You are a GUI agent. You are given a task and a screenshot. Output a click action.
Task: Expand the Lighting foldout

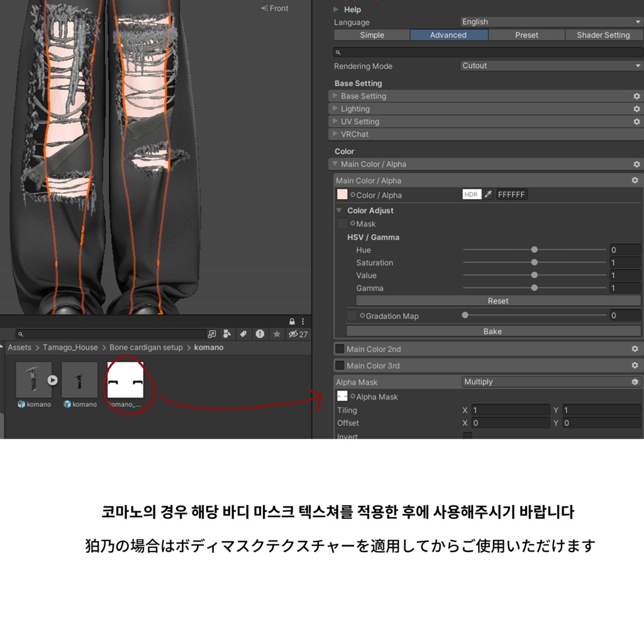click(x=335, y=108)
